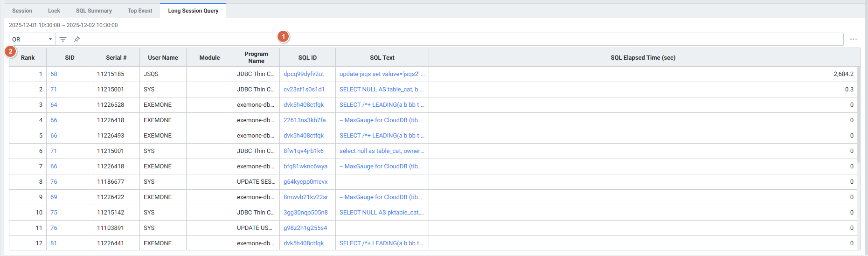Click the red badge numbered 2
Image resolution: width=868 pixels, height=256 pixels.
click(10, 51)
